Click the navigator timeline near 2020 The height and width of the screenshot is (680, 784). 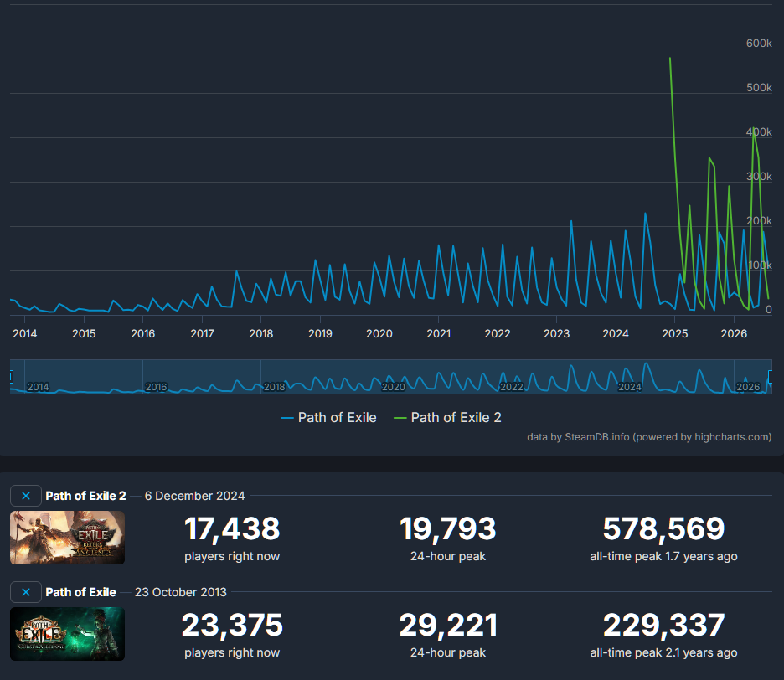point(394,387)
